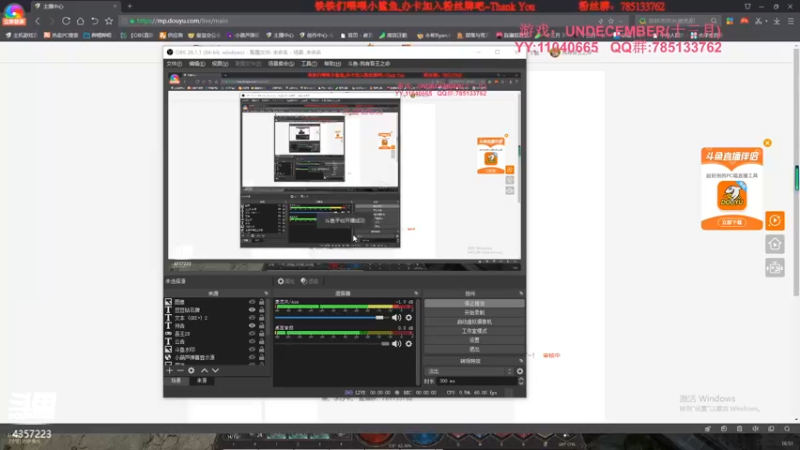Toggle visibility of the fourth source row

pos(252,326)
